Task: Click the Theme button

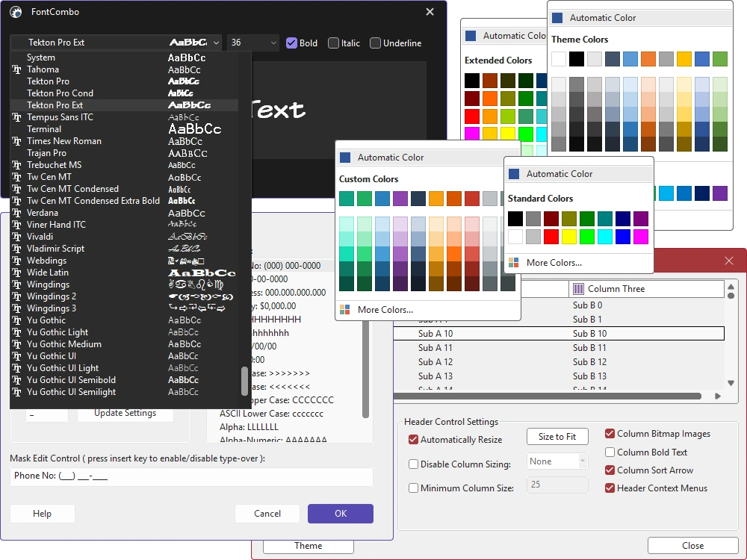Action: coord(309,546)
